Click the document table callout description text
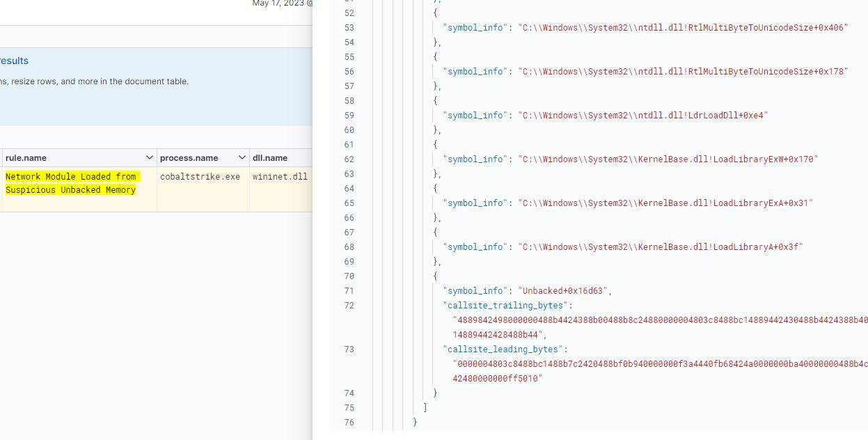868x440 pixels. point(94,81)
